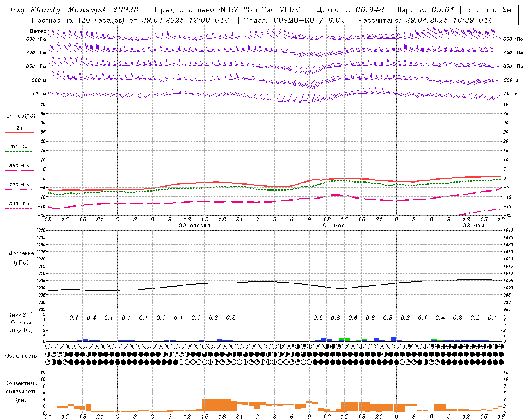Select the "Прогноз на 120 часа(ов)" forecast text
This screenshot has width=525, height=420.
[x=79, y=20]
